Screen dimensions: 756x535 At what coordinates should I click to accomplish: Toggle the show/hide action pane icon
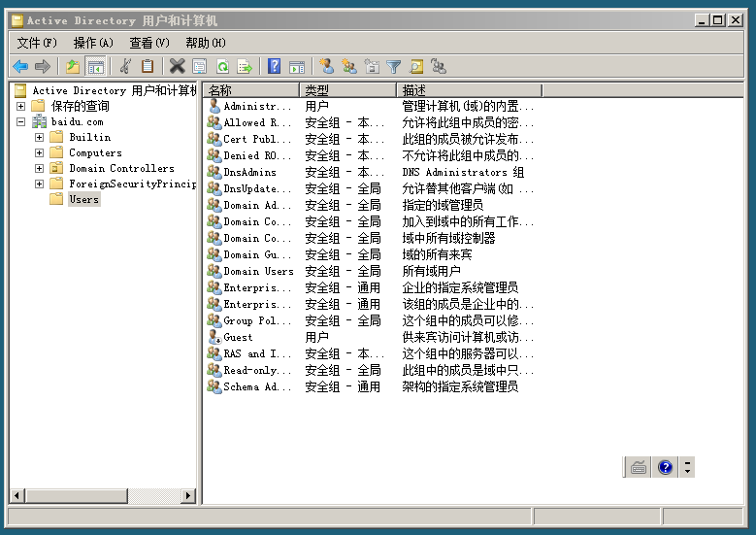pyautogui.click(x=297, y=66)
